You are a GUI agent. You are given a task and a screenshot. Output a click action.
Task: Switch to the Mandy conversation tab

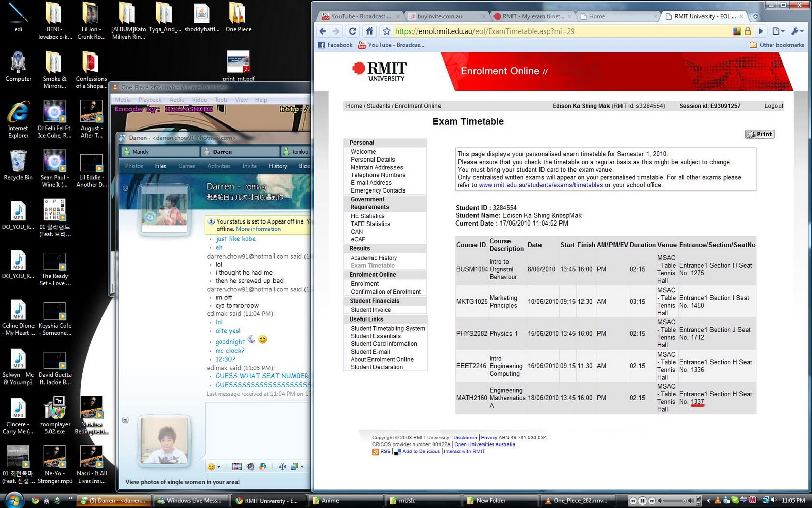point(160,152)
